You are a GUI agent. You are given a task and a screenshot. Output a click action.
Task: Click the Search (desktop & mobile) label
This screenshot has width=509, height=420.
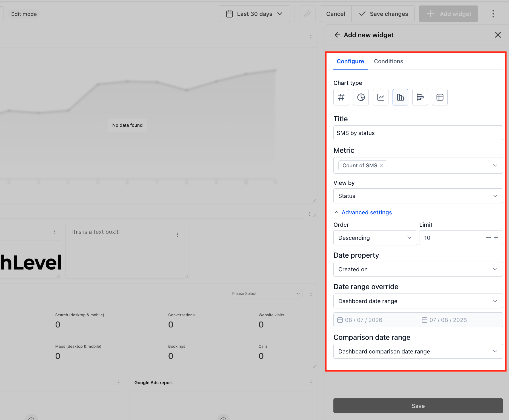click(x=80, y=315)
